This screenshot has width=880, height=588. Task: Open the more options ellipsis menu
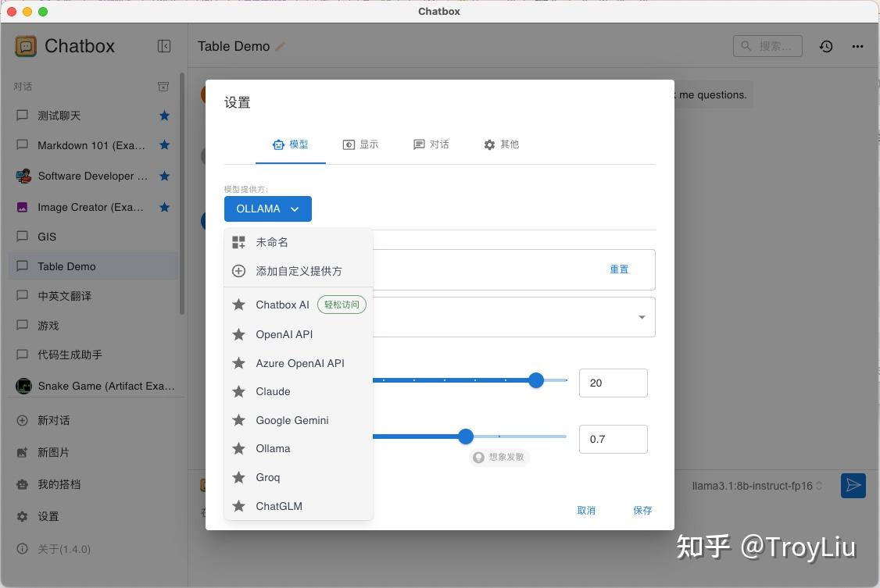click(x=857, y=46)
